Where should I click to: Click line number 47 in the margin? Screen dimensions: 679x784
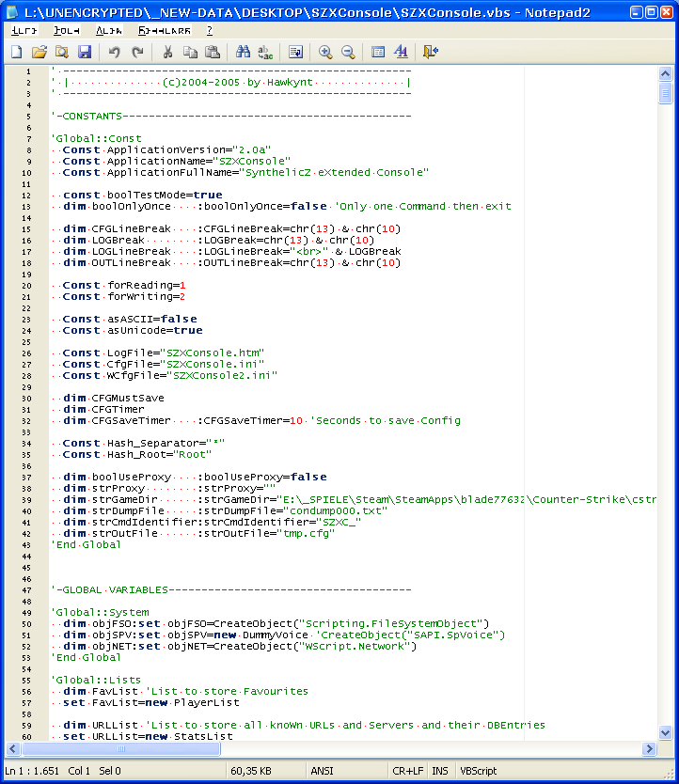click(26, 590)
